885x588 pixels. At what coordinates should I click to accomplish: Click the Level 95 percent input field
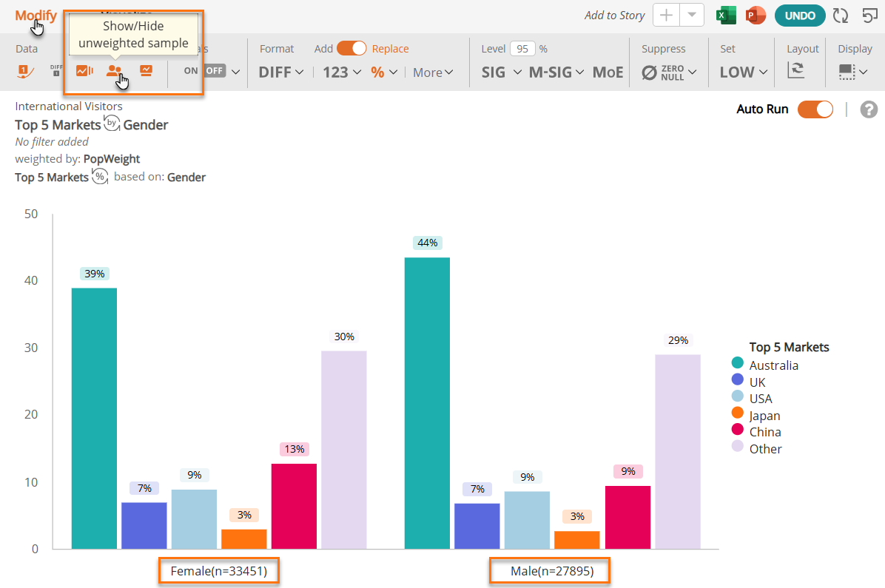(522, 49)
